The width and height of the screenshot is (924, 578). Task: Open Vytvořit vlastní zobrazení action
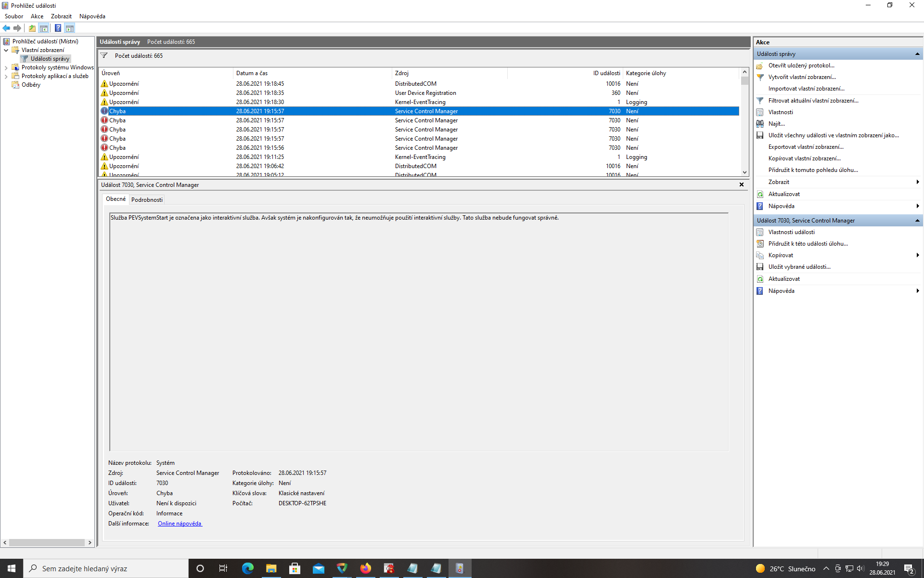(x=802, y=77)
